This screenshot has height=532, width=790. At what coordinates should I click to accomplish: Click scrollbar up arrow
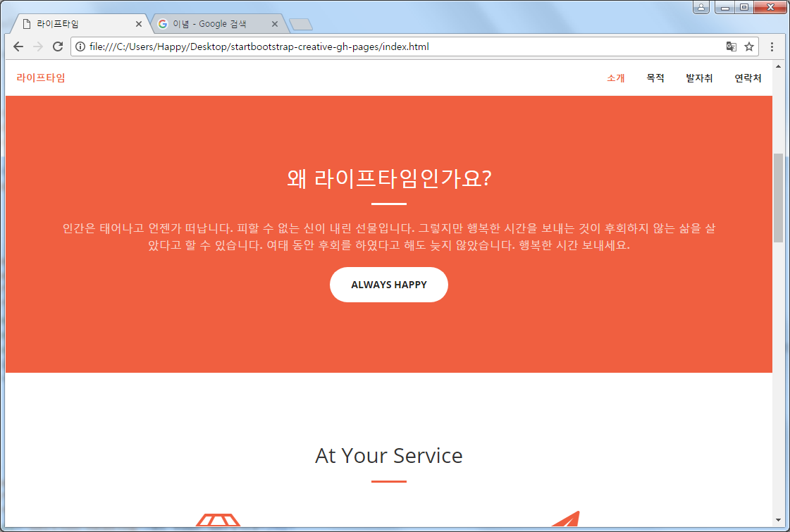point(779,66)
